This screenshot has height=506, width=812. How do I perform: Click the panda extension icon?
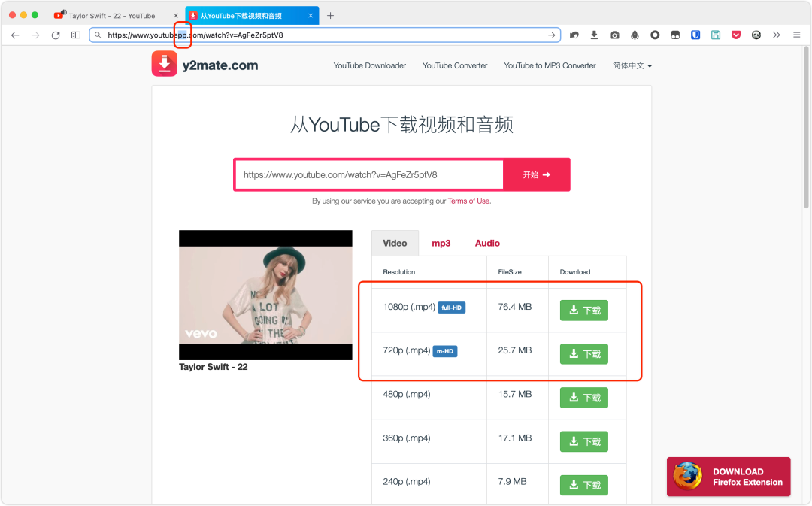coord(756,35)
